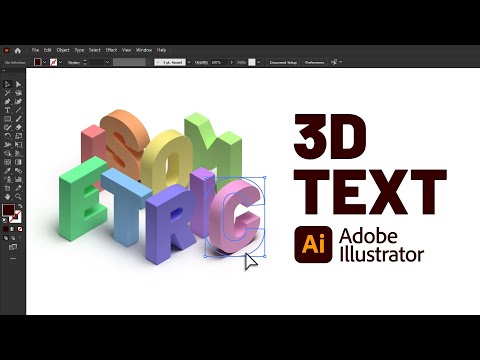480x360 pixels.
Task: Select the Hand tool
Action: pyautogui.click(x=7, y=197)
